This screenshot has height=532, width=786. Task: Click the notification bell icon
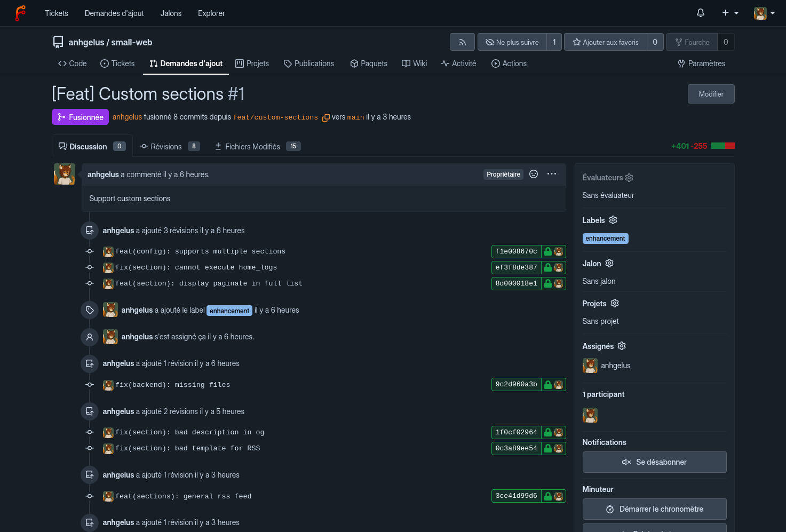point(700,12)
